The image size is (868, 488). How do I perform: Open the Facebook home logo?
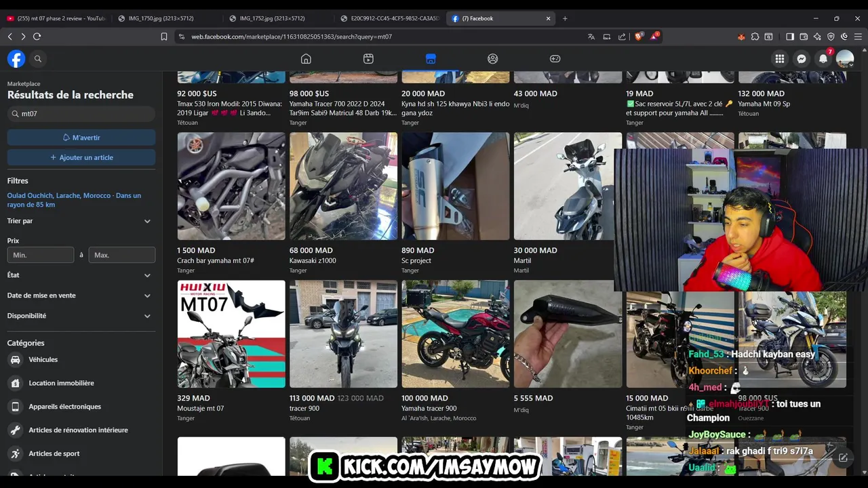click(x=16, y=59)
